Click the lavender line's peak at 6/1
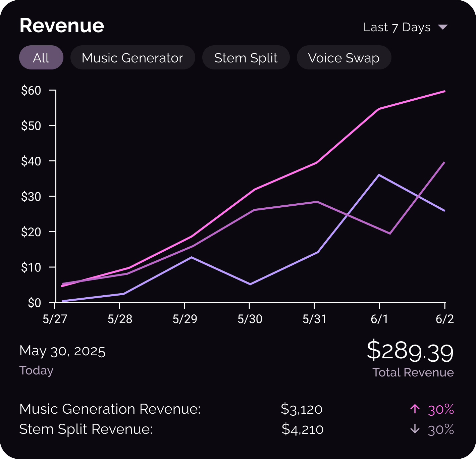 [x=379, y=175]
